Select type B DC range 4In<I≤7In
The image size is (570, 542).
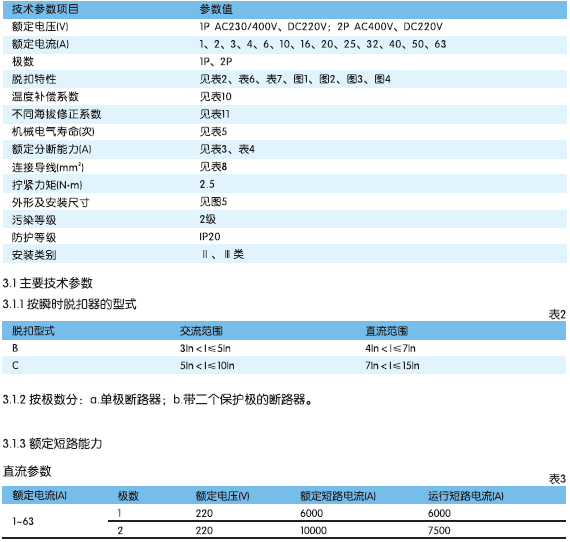pos(390,348)
